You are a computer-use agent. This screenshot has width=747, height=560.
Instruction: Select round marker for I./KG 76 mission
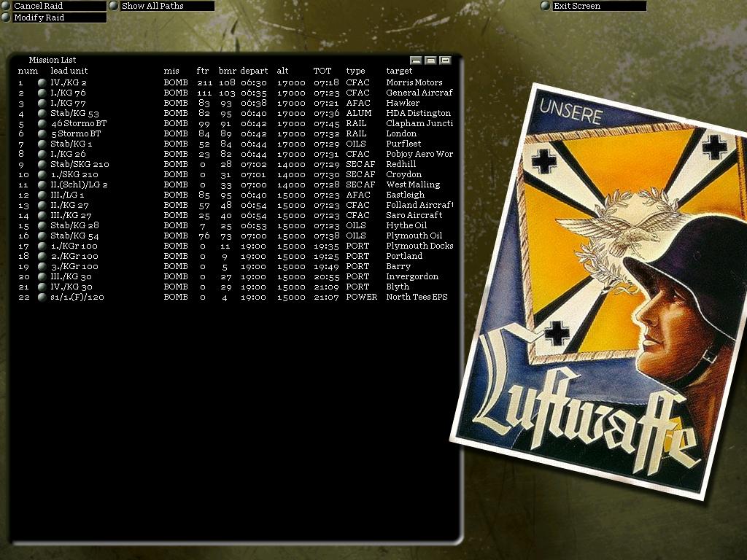(x=42, y=93)
